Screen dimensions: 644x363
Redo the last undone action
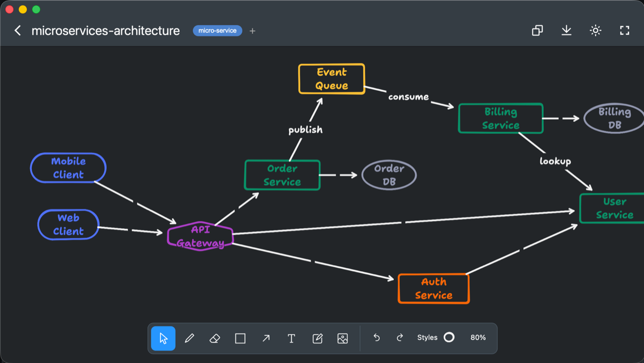pyautogui.click(x=400, y=338)
